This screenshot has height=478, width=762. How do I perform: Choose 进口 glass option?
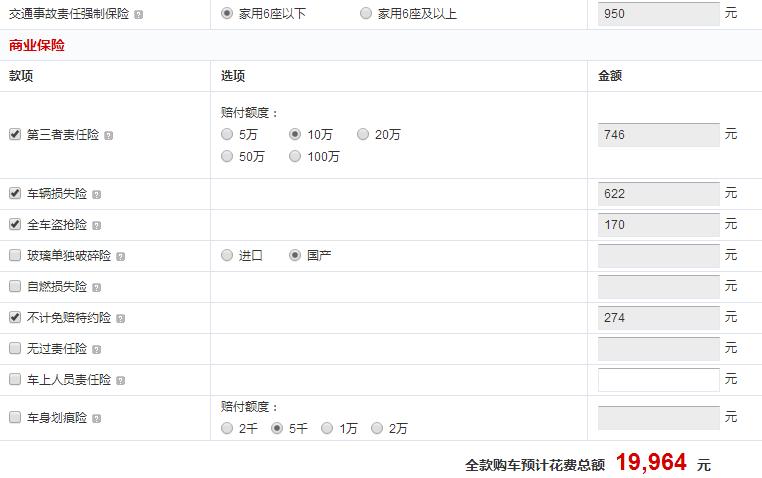coord(228,255)
